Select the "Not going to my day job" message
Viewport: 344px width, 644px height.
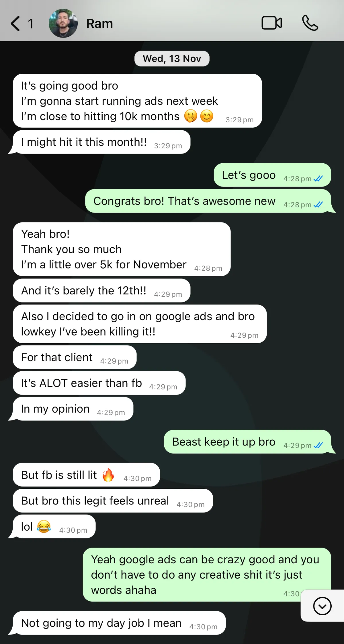[119, 623]
